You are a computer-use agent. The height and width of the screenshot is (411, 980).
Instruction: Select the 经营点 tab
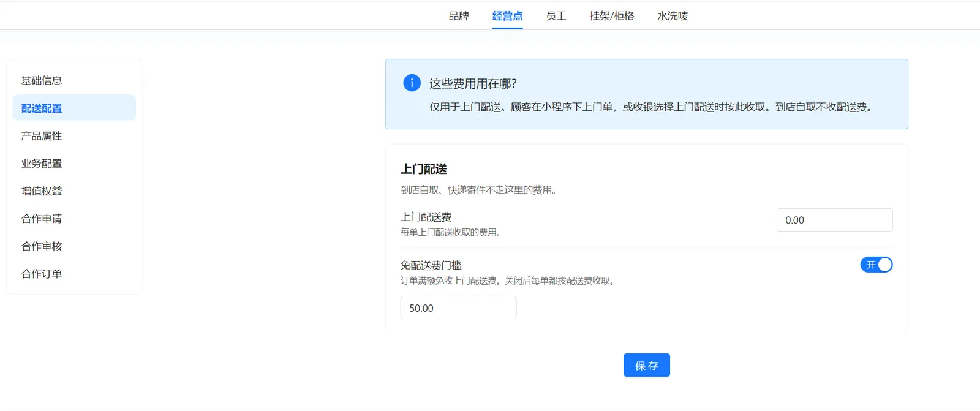[508, 16]
